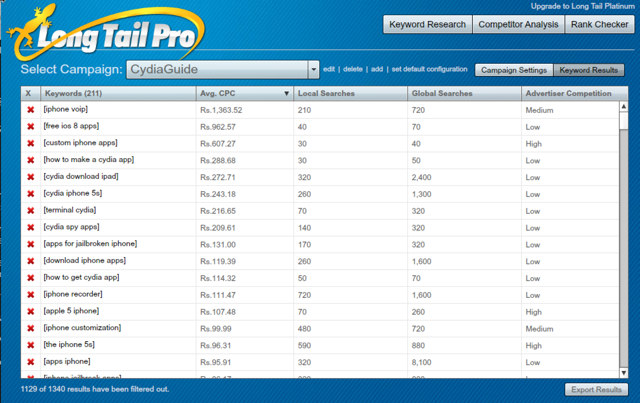Sort by Advertiser Competition column header
The image size is (640, 403).
tap(574, 94)
